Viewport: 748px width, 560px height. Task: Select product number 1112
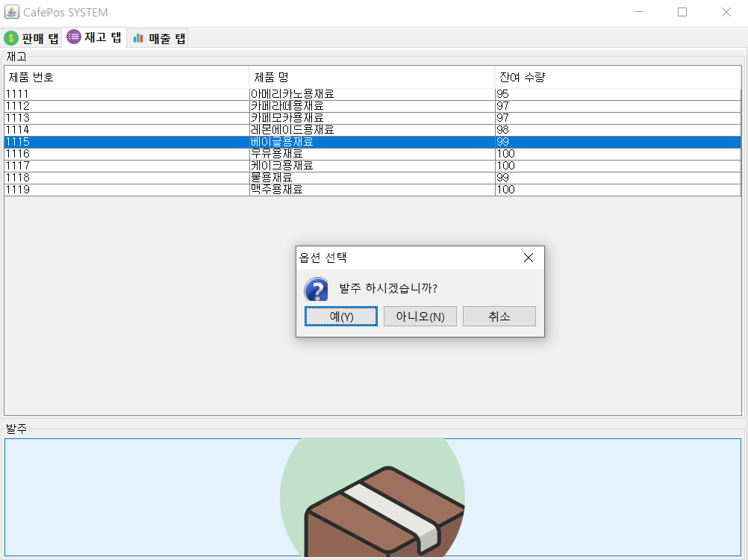point(127,106)
